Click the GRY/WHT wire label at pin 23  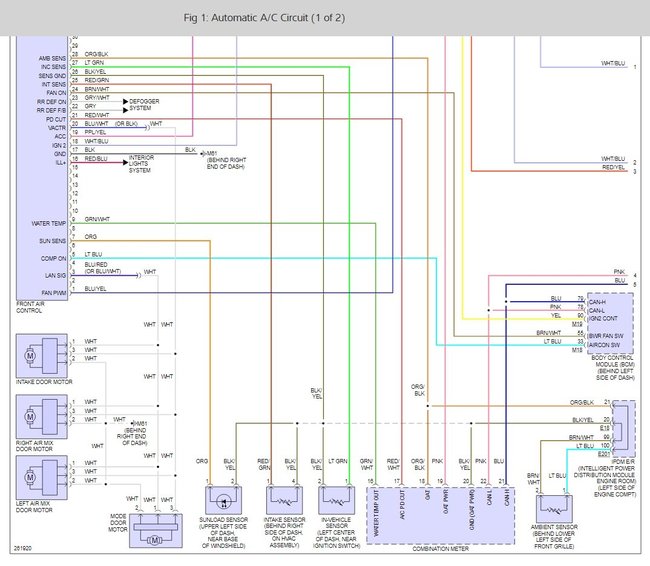point(97,98)
